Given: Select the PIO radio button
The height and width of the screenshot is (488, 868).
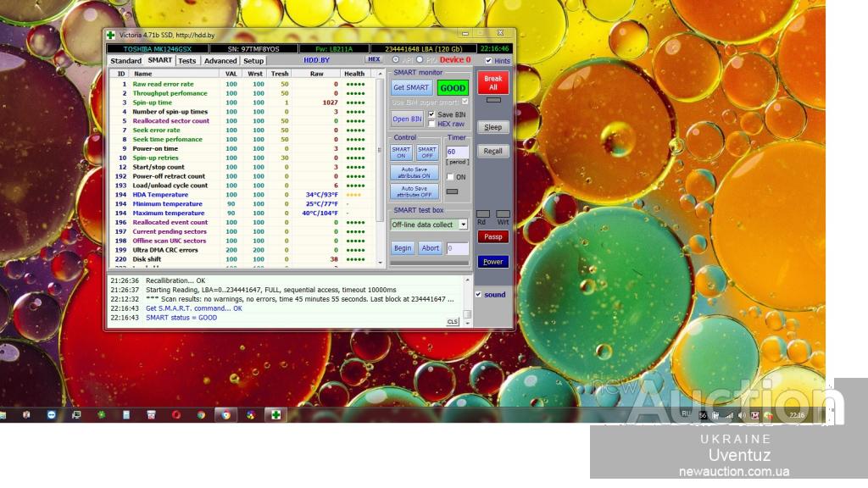Looking at the screenshot, I should tap(420, 60).
